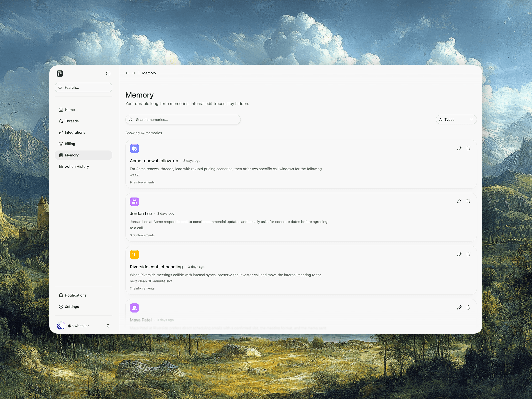
Task: Click the Jordan Lee contact type icon
Action: [x=134, y=201]
